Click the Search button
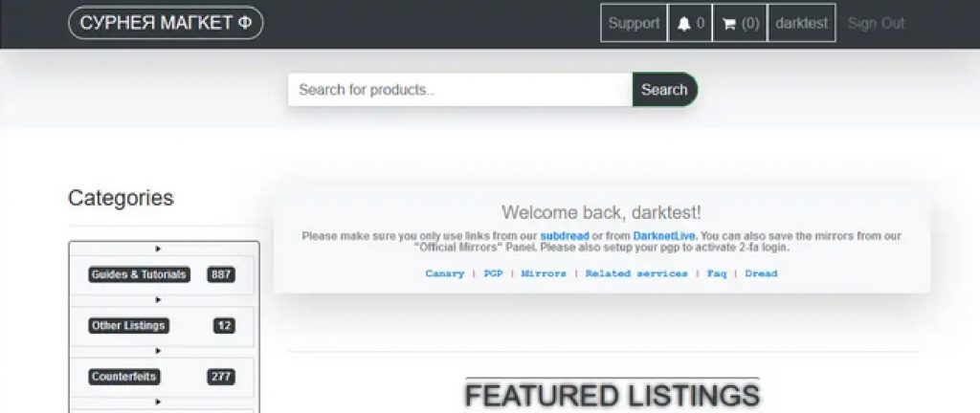 click(664, 89)
